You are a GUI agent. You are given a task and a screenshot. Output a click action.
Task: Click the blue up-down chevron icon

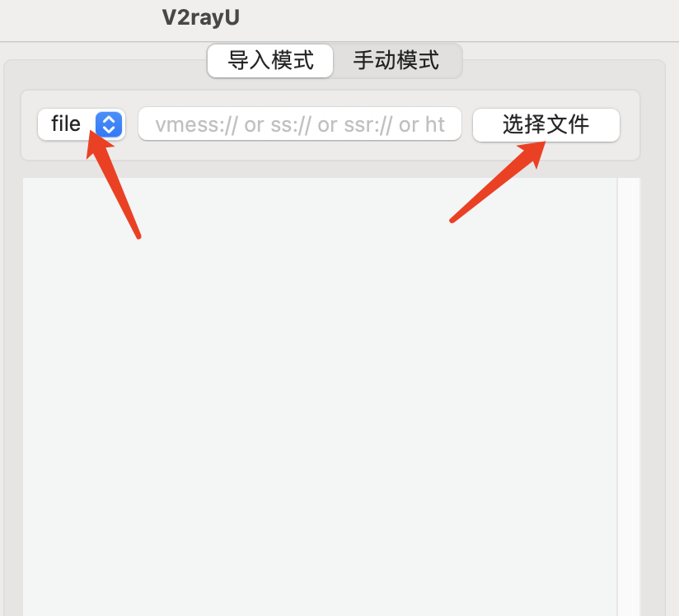108,124
